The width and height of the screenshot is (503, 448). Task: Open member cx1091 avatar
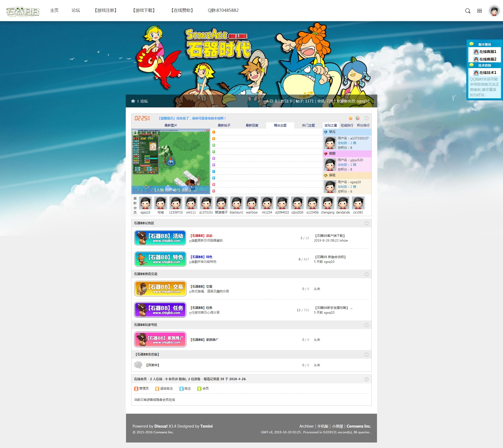[358, 203]
